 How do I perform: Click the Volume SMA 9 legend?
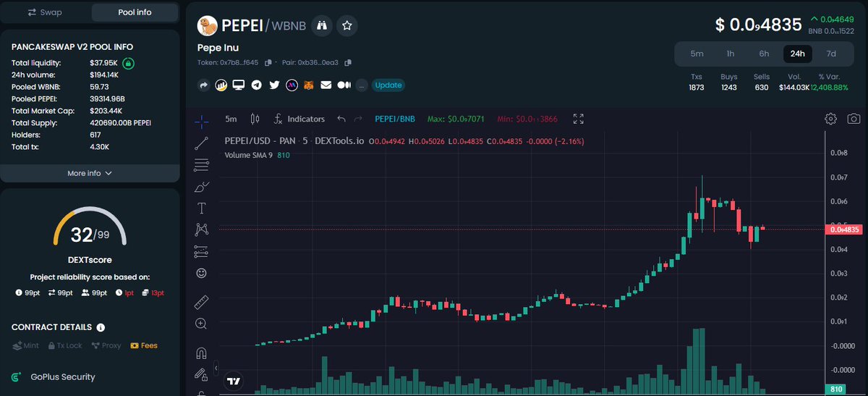(258, 155)
